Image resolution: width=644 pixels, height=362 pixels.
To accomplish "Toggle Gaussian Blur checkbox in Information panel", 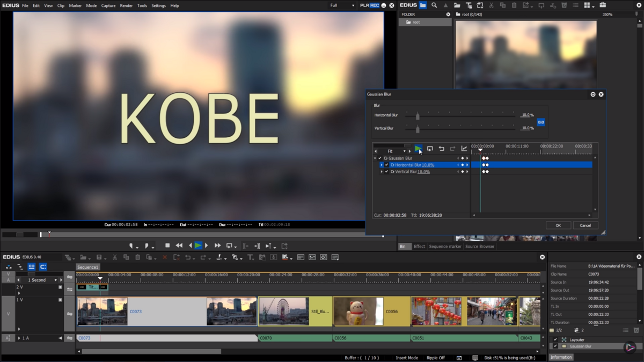I will 555,346.
